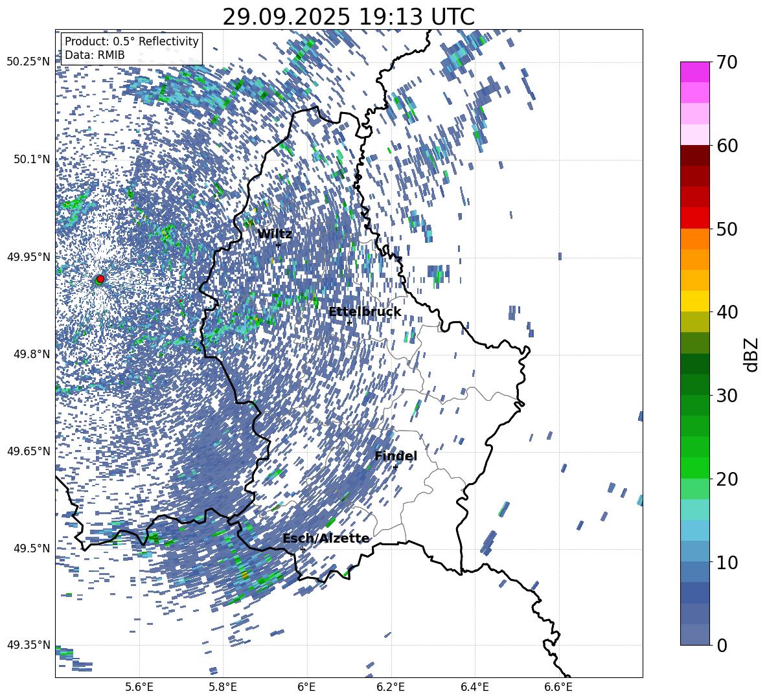
Task: Select the Ettelbruck city label
Action: (365, 312)
